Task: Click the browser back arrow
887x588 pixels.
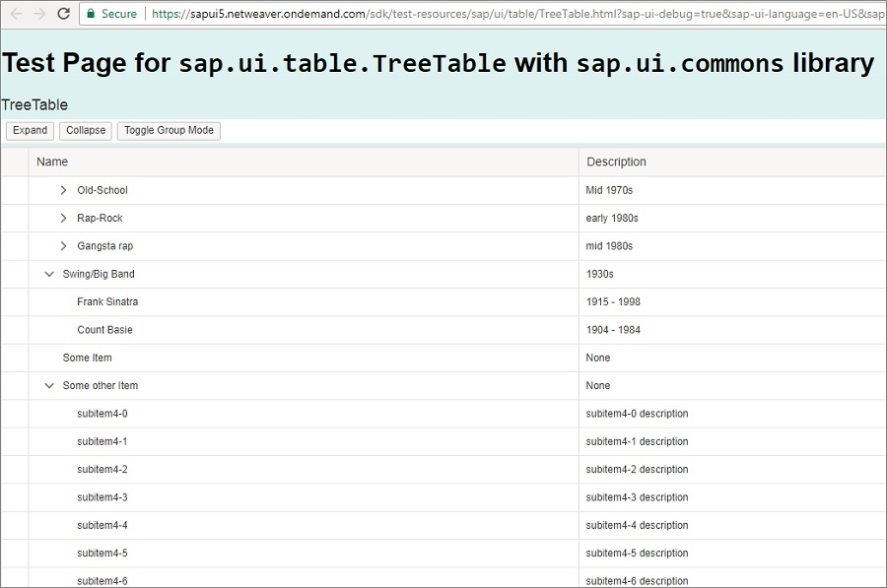Action: [15, 14]
